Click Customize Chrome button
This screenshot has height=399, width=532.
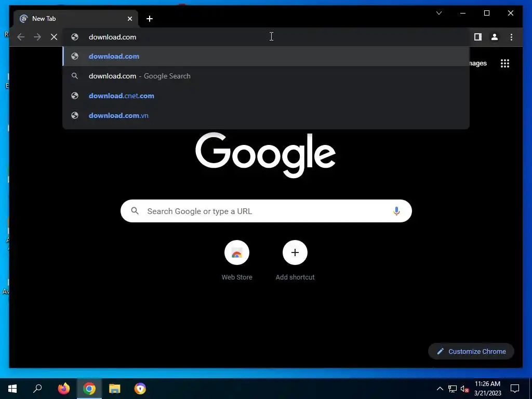click(x=471, y=352)
